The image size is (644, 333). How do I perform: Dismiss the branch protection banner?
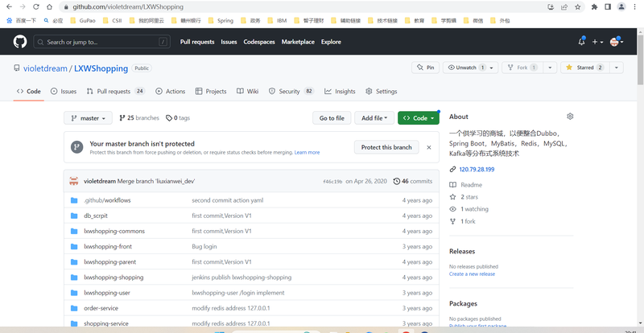(x=428, y=147)
